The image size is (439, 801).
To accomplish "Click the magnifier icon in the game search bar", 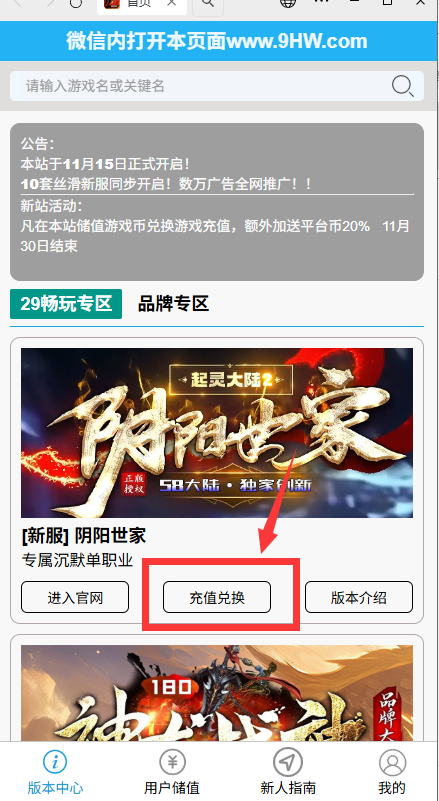I will (403, 86).
